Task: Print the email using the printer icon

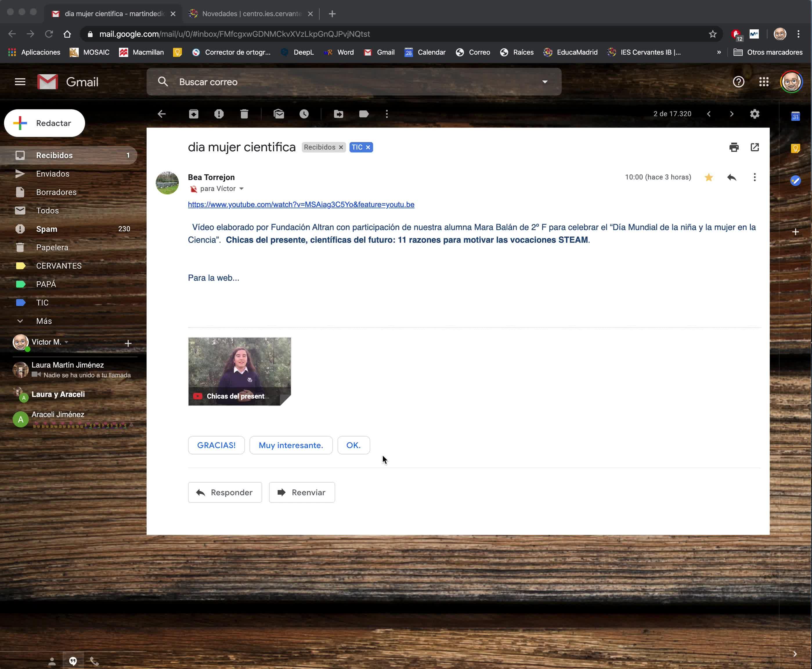Action: point(734,147)
